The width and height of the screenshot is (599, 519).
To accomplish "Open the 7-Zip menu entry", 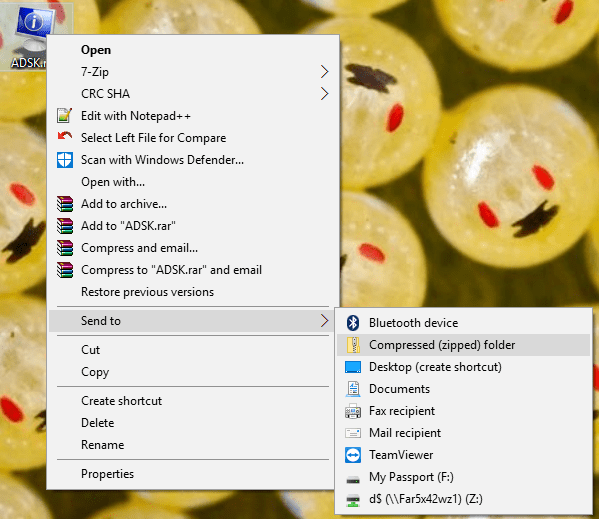I will [x=193, y=71].
